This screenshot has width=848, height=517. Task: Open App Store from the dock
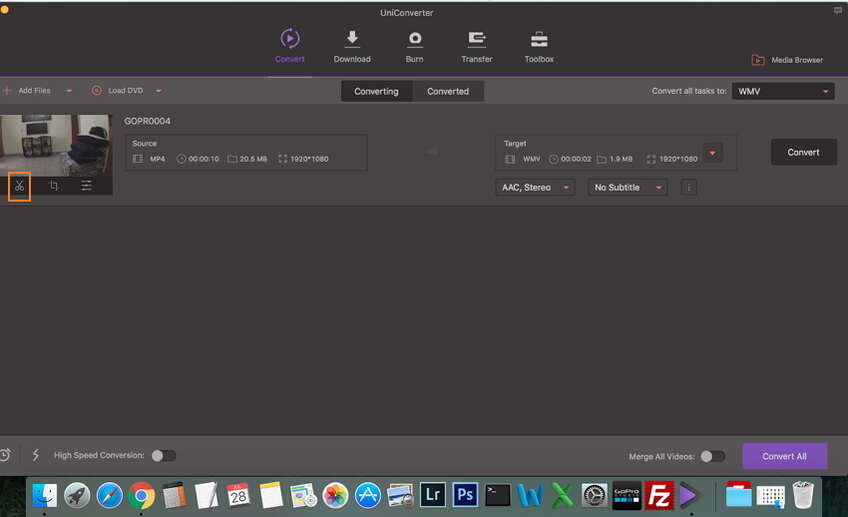[368, 495]
